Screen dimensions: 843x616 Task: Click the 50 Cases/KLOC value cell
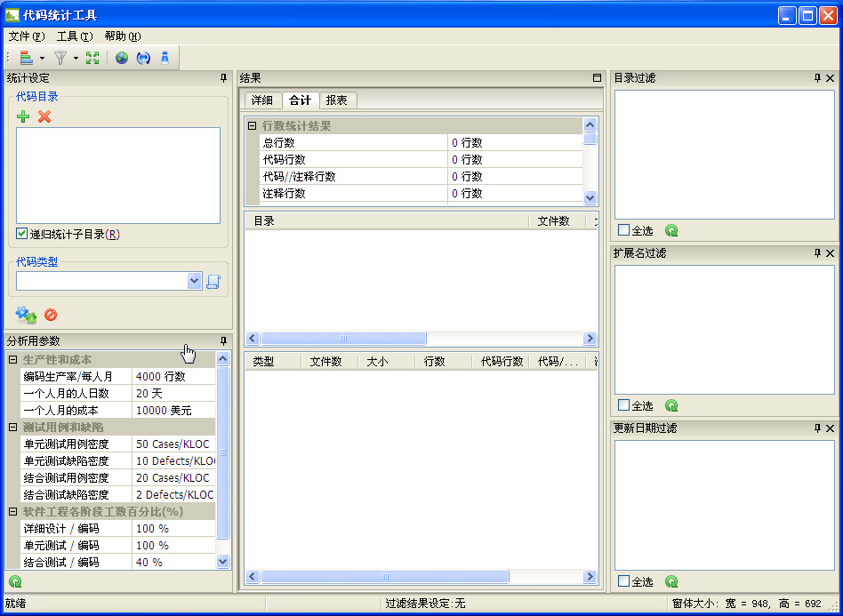(173, 444)
